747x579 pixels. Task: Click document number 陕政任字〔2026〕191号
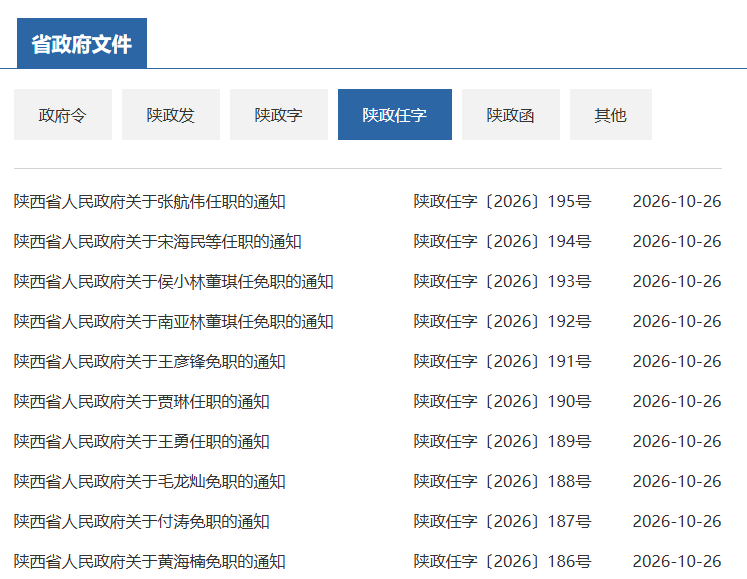pos(503,362)
